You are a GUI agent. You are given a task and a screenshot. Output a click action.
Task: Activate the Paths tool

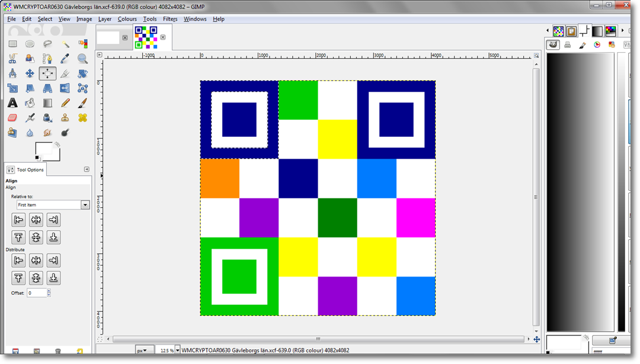pyautogui.click(x=47, y=59)
